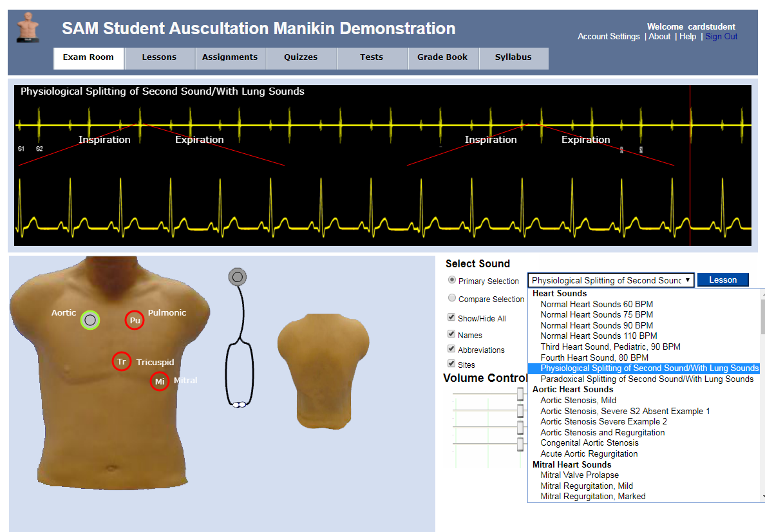
Task: Select Aortic Stenosis, Mild from list
Action: click(x=578, y=400)
